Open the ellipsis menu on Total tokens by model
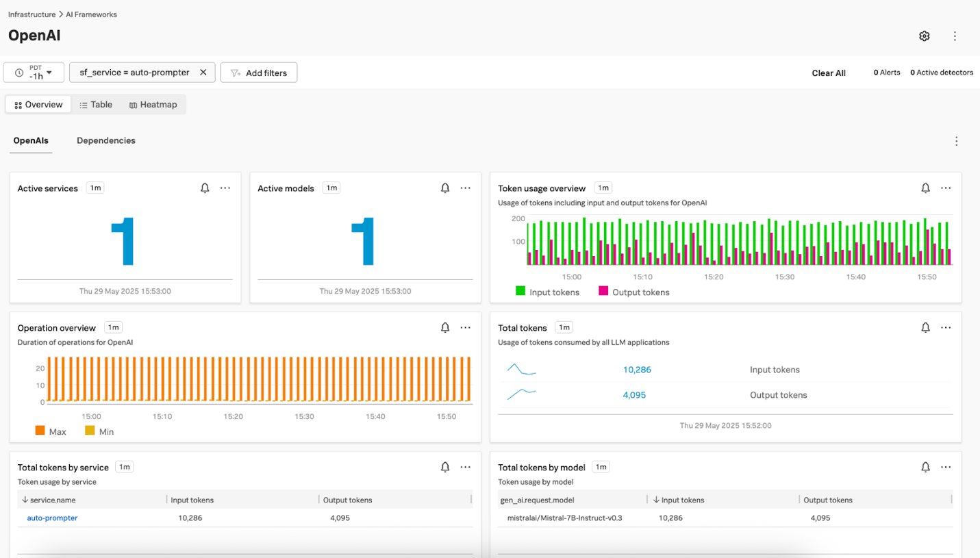Screen dimensions: 980x558 click(x=946, y=467)
